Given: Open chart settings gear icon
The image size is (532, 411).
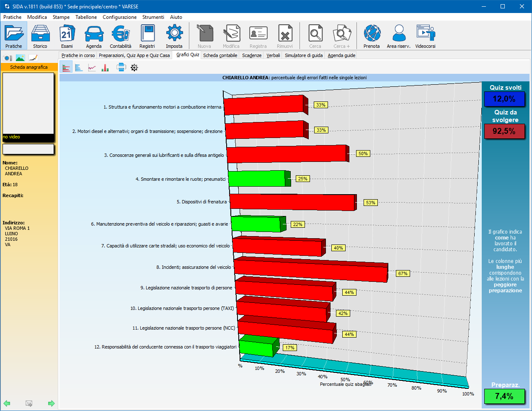Looking at the screenshot, I should point(134,68).
